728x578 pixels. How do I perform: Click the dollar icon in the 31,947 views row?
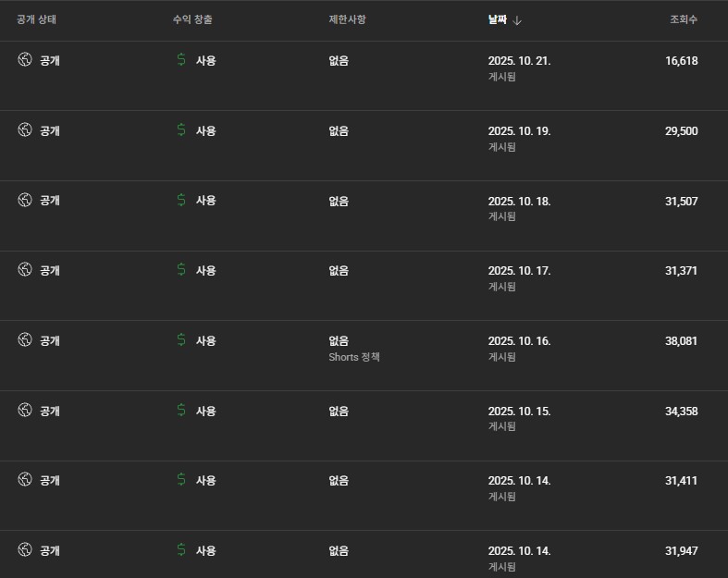click(x=181, y=550)
